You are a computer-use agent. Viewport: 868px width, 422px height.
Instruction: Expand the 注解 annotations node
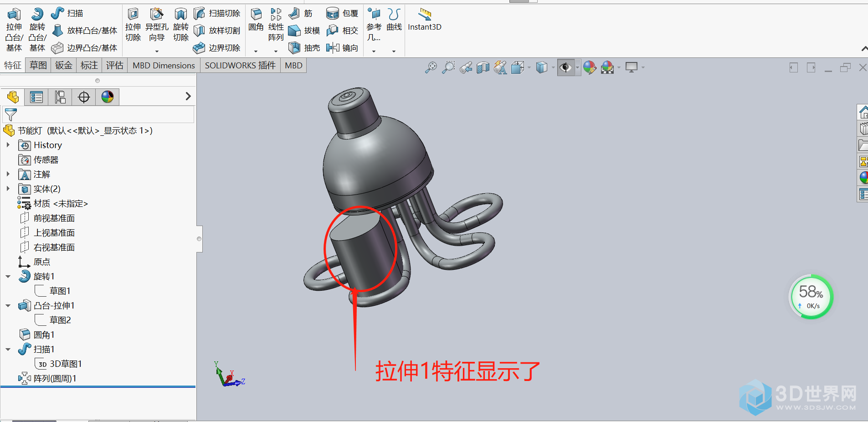(x=8, y=174)
